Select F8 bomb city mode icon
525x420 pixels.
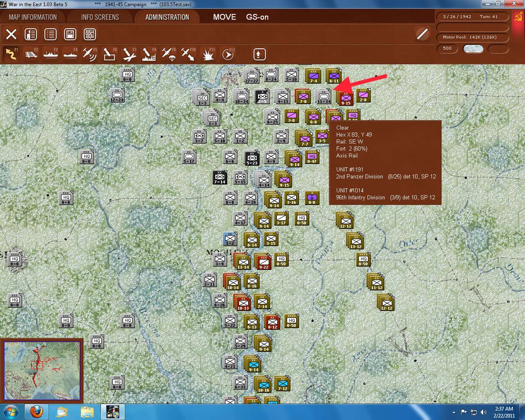coord(149,54)
